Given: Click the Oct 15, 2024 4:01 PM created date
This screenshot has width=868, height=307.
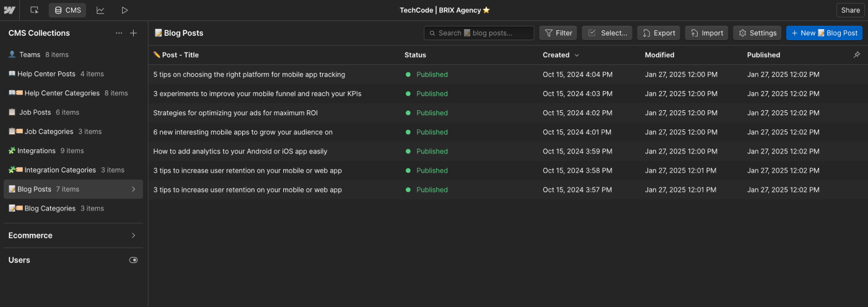Looking at the screenshot, I should pos(577,132).
